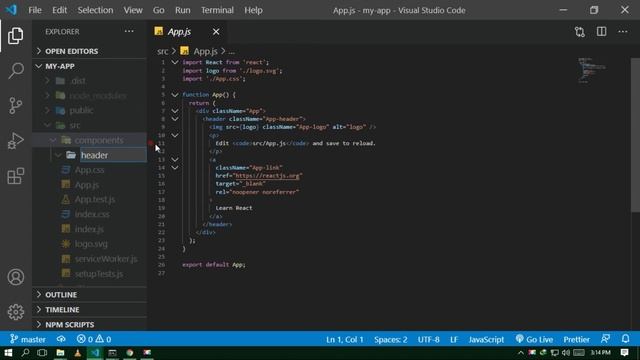Click Synchronize Changes cloud icon
Viewport: 640px width, 360px height.
(x=61, y=339)
